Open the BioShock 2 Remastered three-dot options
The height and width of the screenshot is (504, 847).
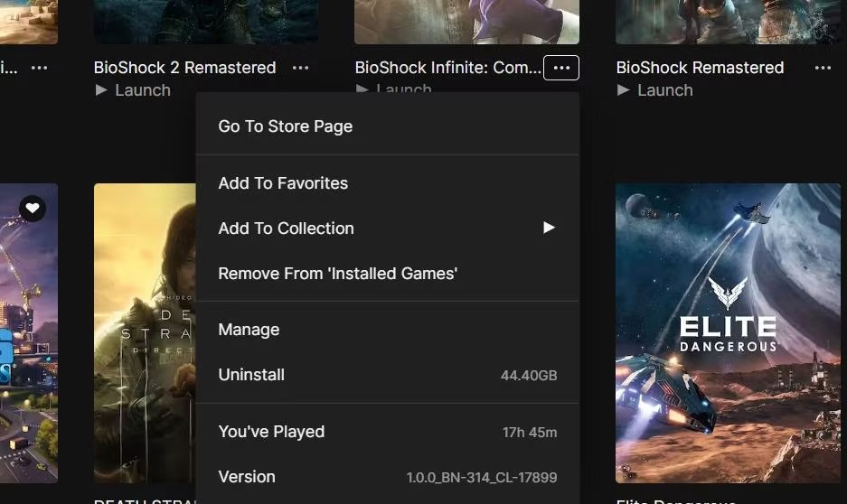[x=300, y=68]
